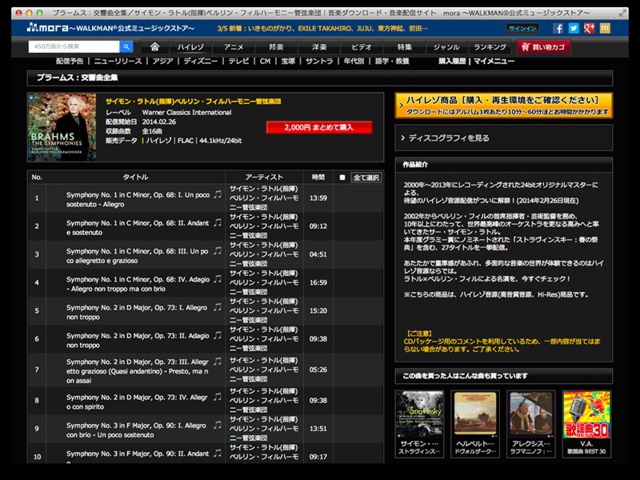
Task: Click the ハイレゾ商品 environment notice banner
Action: click(503, 105)
